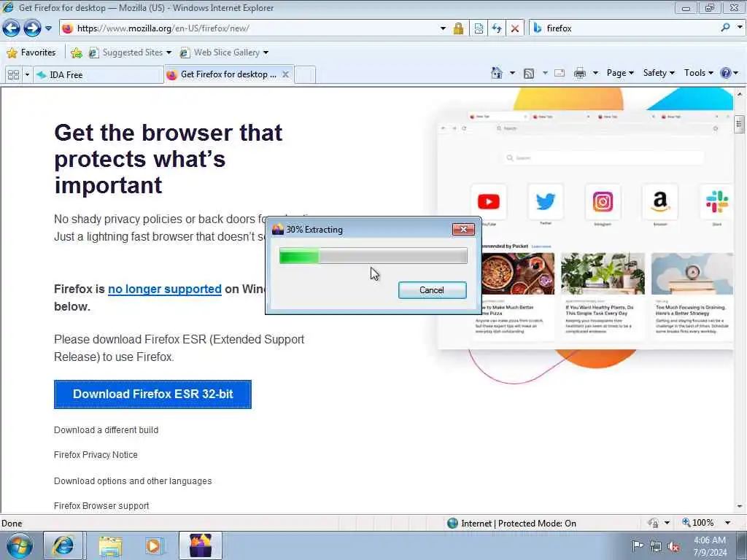Click the pizza article thumbnail
The image size is (747, 560).
pos(518,273)
